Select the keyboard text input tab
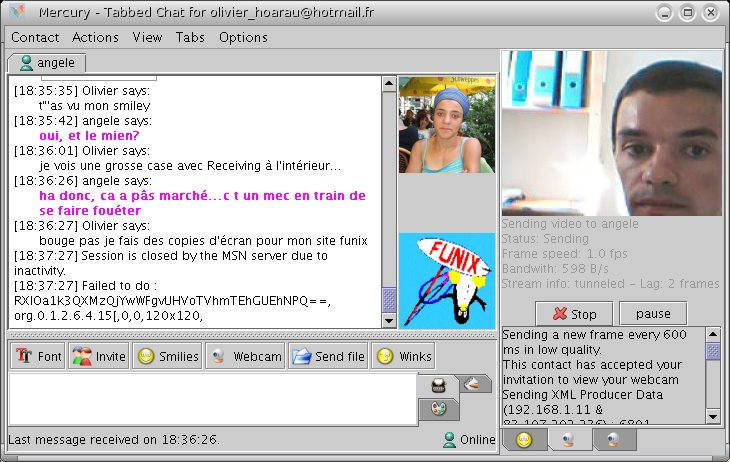Screen dimensions: 730x462 (x=438, y=385)
